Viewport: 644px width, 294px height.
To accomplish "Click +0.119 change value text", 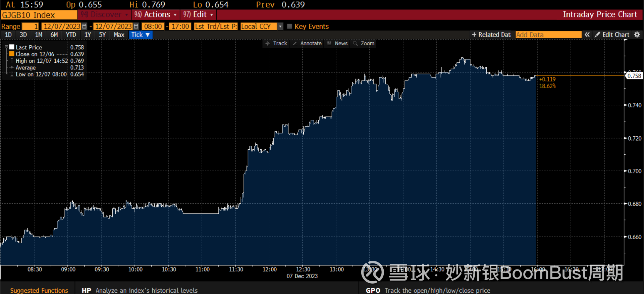I will pos(547,79).
